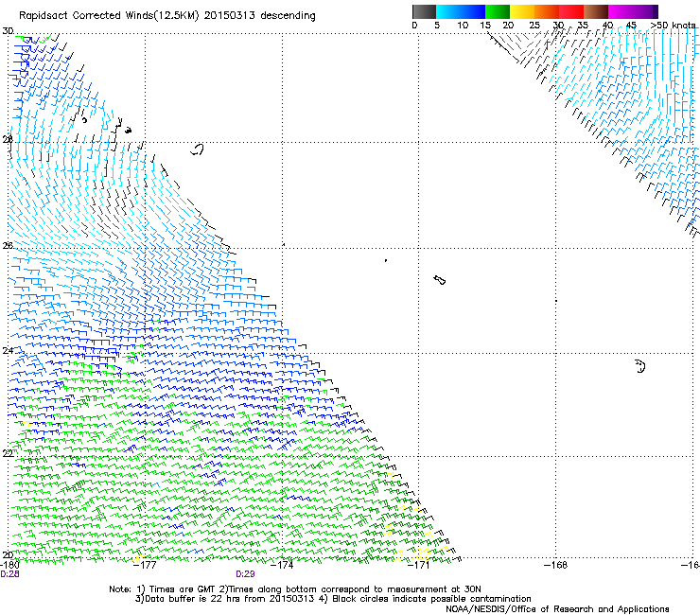Screen dimensions: 700x615
Task: Click the 'Rapidscat Corrected Winds(12.5KM) 20150313 descending' title
Action: pyautogui.click(x=167, y=16)
